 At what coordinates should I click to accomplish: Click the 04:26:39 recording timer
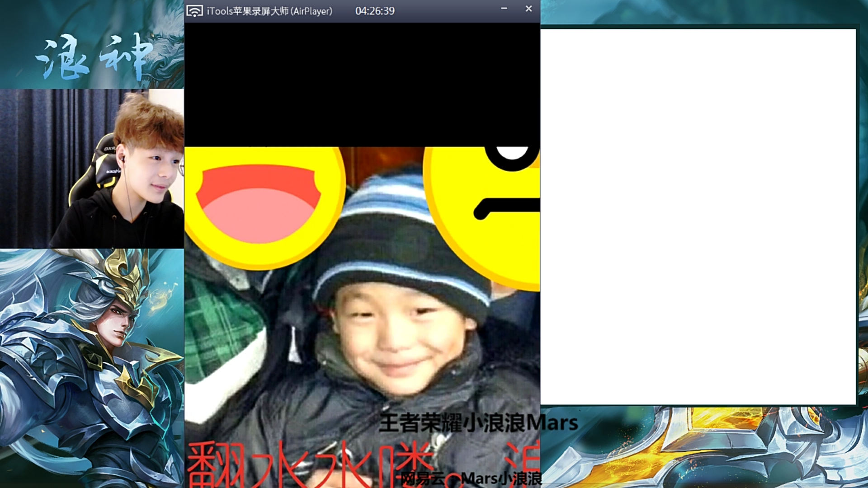click(375, 11)
